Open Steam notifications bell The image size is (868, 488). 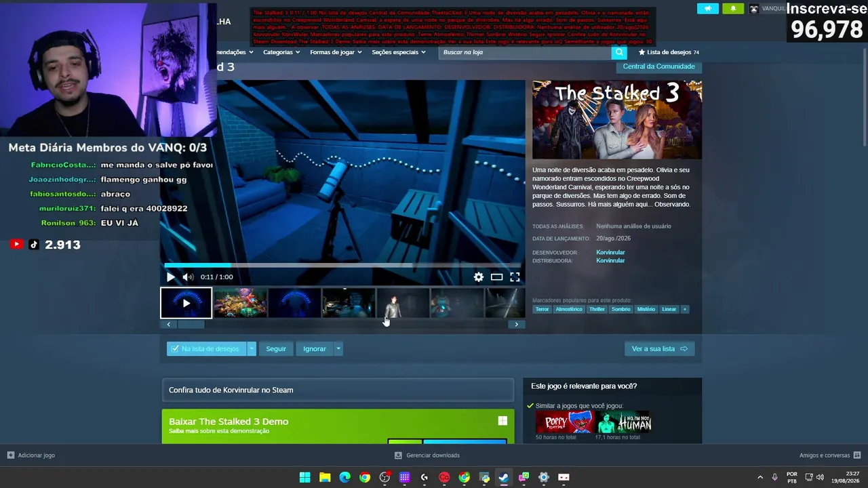pyautogui.click(x=733, y=8)
